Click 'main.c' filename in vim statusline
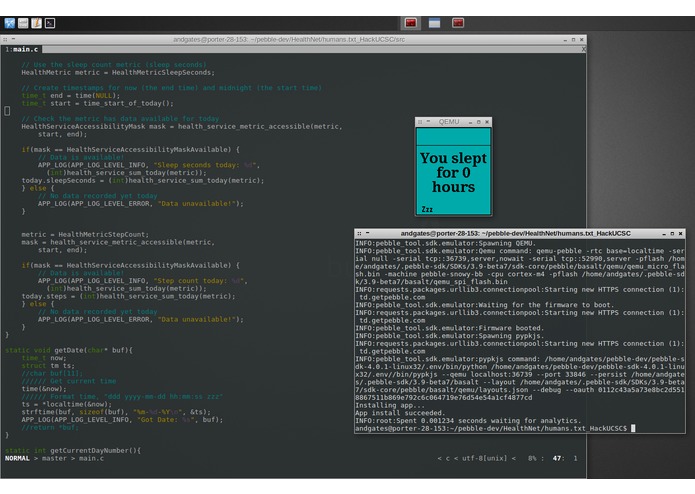The image size is (695, 494). [92, 458]
